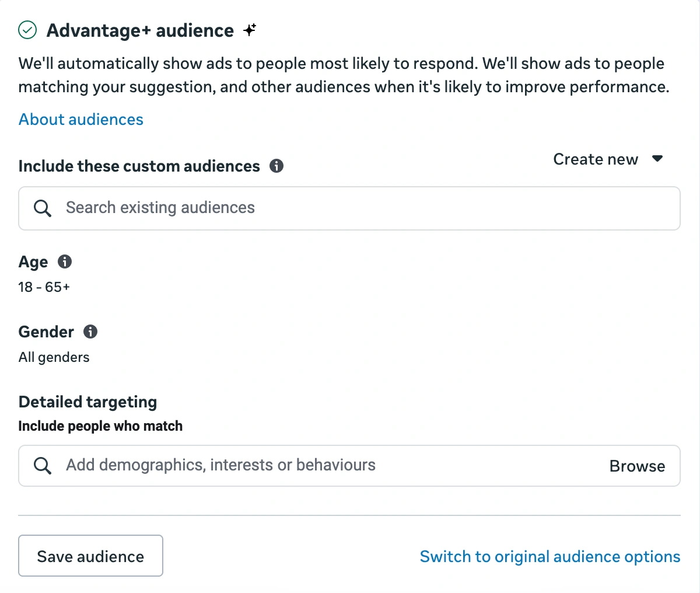Expand the Gender targeting section
Image resolution: width=700 pixels, height=593 pixels.
click(47, 332)
